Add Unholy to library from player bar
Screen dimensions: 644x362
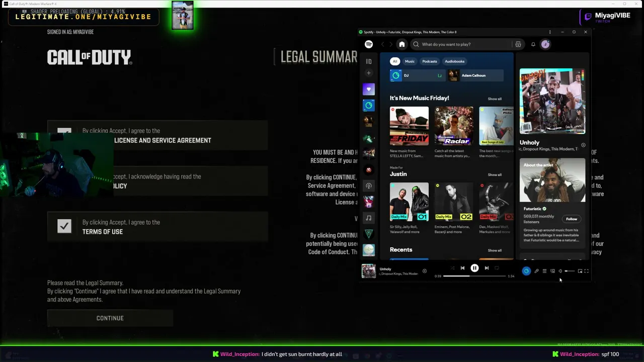(424, 271)
